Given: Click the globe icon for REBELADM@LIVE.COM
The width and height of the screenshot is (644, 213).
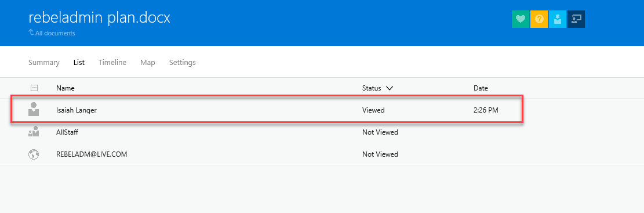Looking at the screenshot, I should 34,154.
